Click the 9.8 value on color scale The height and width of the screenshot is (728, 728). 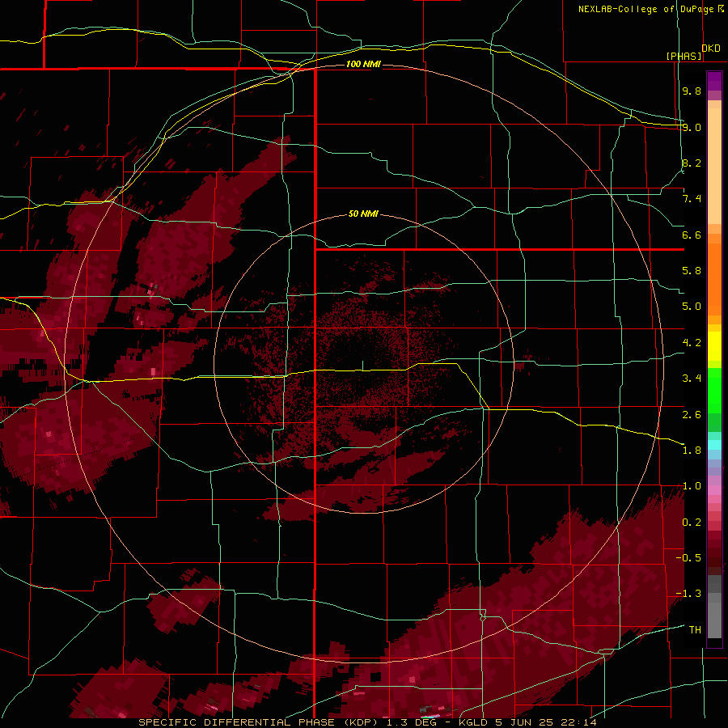point(692,91)
